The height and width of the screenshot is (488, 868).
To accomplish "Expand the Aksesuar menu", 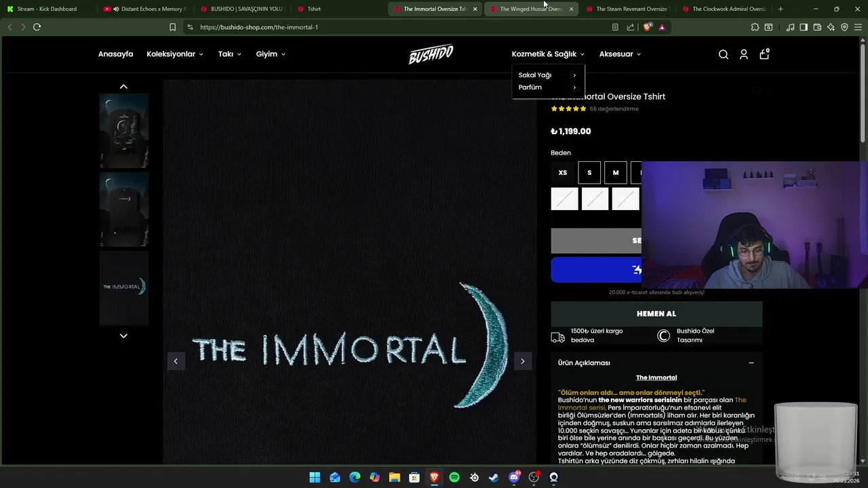I will point(620,54).
